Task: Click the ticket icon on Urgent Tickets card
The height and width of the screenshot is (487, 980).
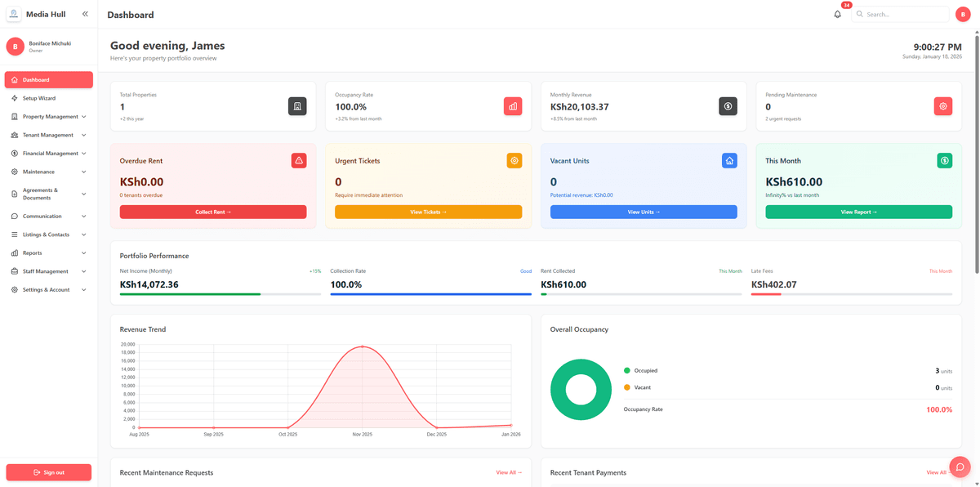Action: pos(514,160)
